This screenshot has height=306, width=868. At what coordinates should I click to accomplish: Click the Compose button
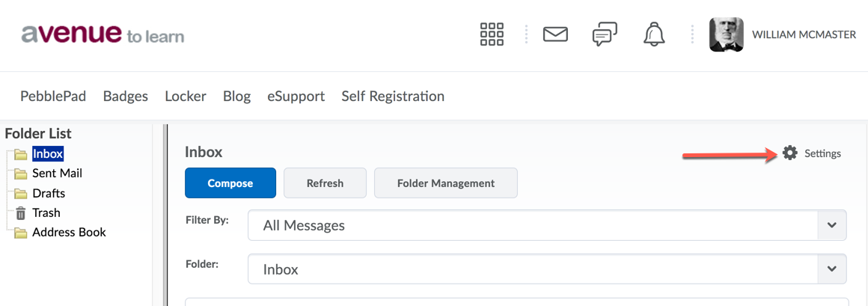click(x=230, y=183)
